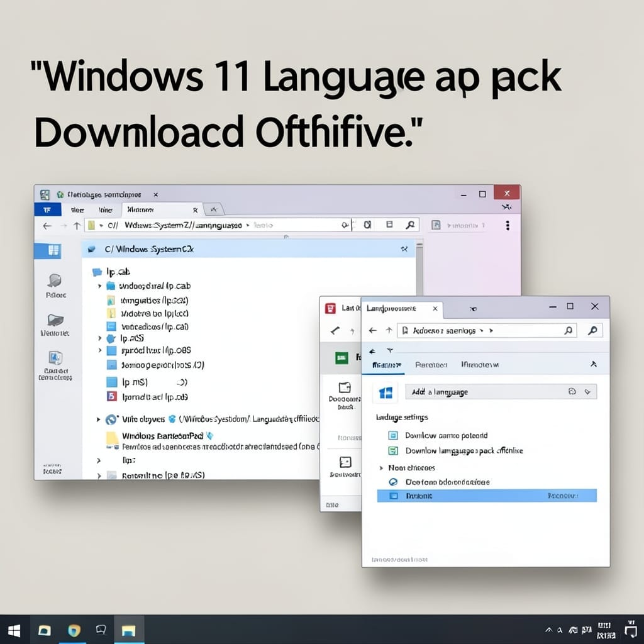Select the highlighted blue row in the front window

coord(487,496)
